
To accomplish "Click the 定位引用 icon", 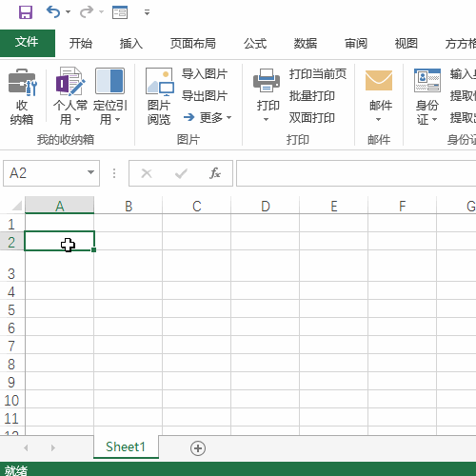I will click(x=109, y=81).
